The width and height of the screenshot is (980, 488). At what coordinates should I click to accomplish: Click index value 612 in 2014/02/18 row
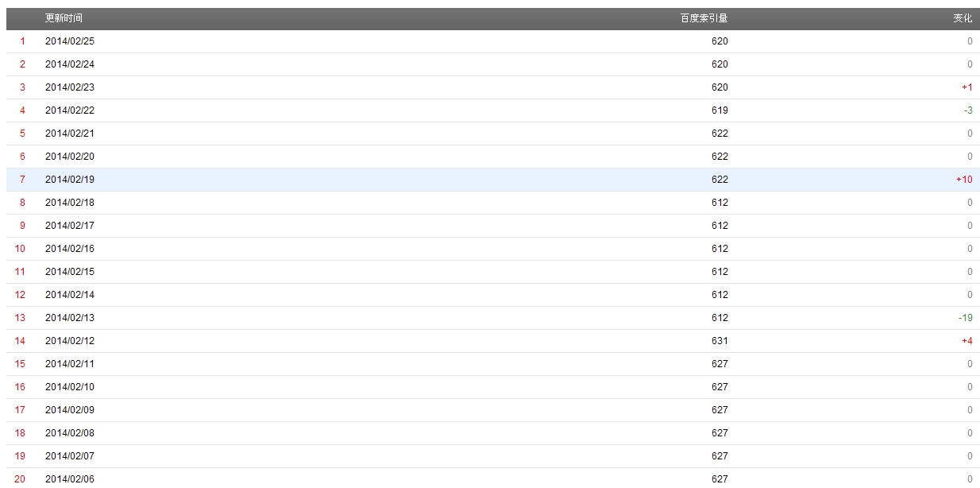(x=720, y=203)
